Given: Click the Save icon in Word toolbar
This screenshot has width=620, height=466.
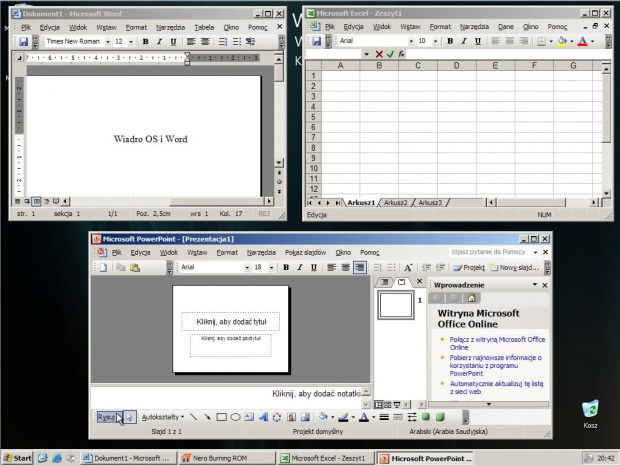Looking at the screenshot, I should click(x=24, y=42).
